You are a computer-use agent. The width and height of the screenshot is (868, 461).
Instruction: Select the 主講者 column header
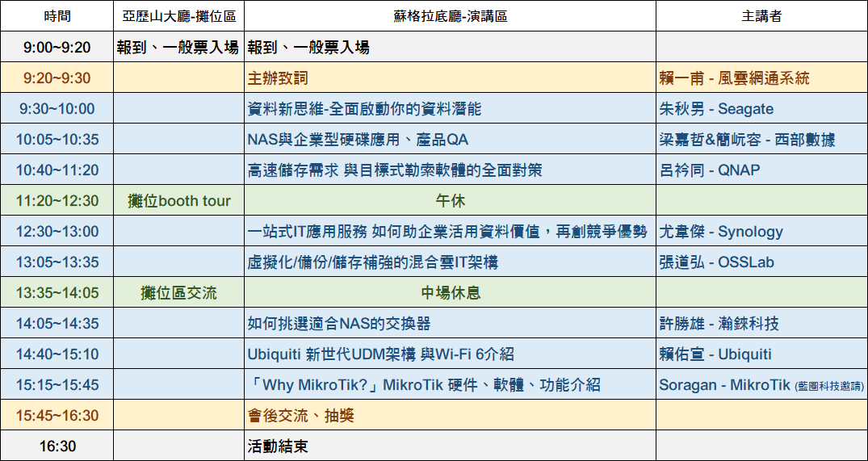coord(761,16)
